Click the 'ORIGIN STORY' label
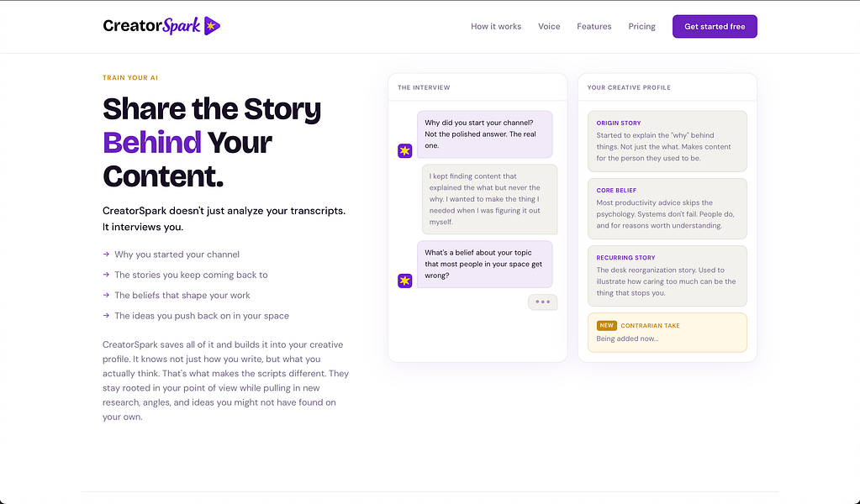The height and width of the screenshot is (504, 860). coord(619,123)
